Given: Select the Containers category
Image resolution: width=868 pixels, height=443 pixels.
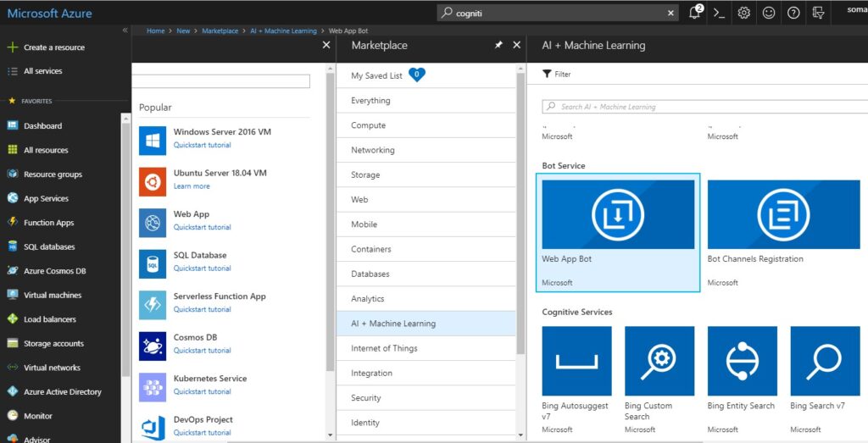Looking at the screenshot, I should coord(426,249).
